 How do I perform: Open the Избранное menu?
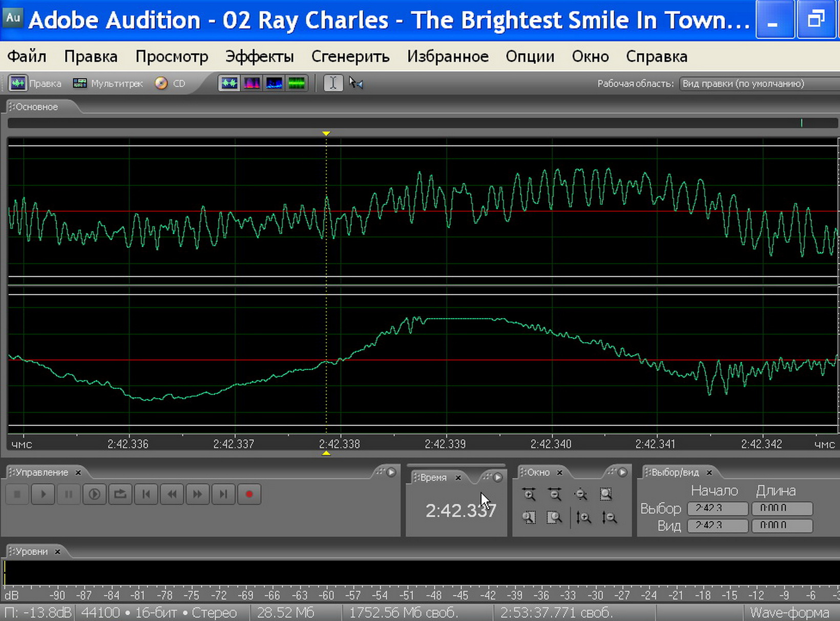tap(448, 56)
